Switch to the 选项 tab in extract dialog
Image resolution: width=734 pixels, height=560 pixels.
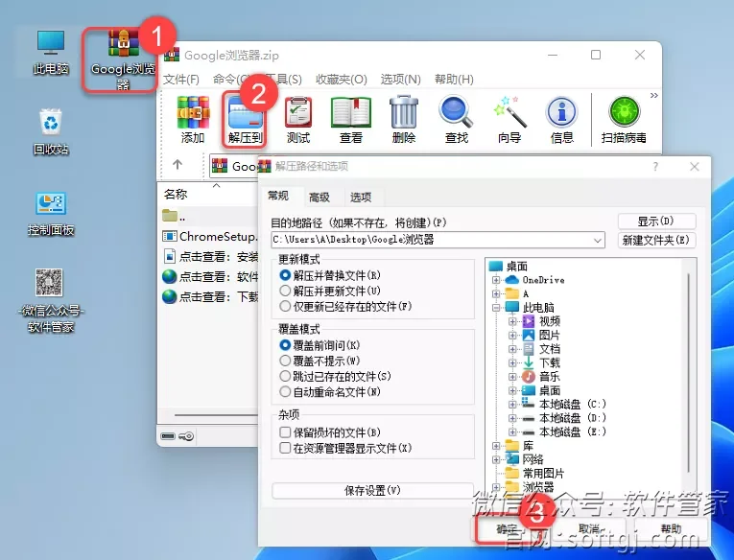361,198
